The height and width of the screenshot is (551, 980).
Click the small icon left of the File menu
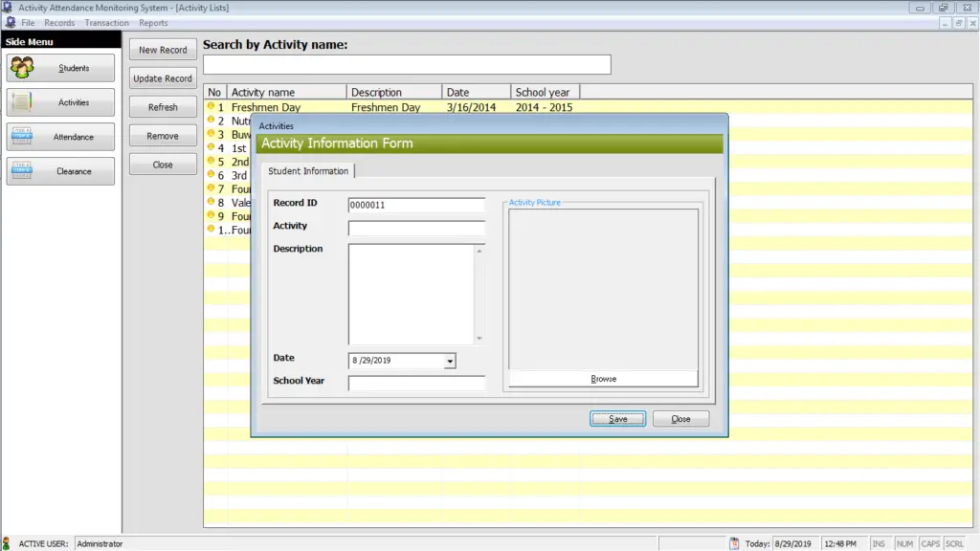[9, 22]
